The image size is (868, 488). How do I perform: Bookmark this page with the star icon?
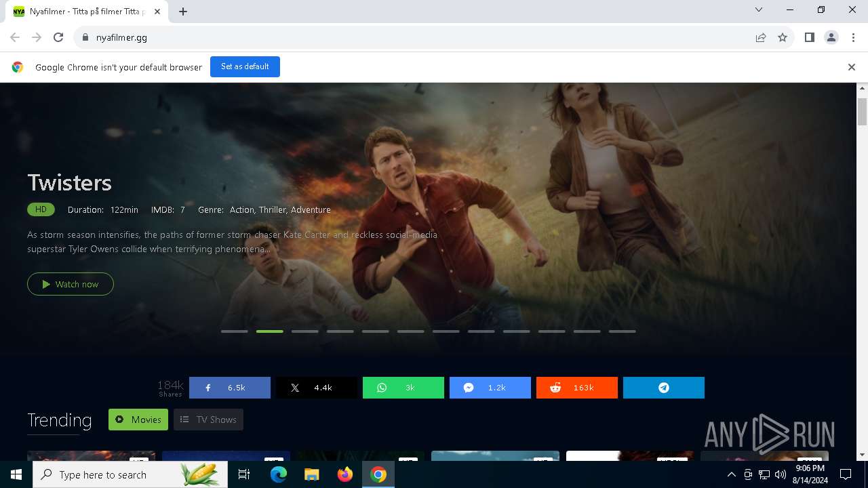[783, 37]
